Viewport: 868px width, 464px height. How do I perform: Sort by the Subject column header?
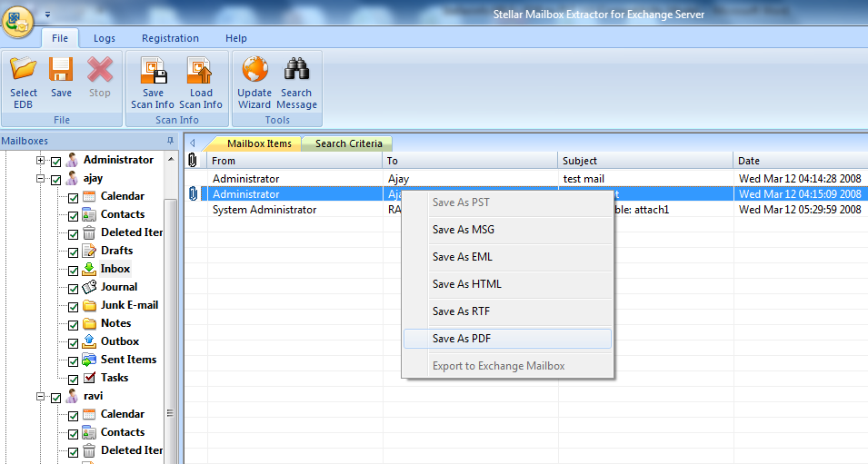(x=645, y=161)
